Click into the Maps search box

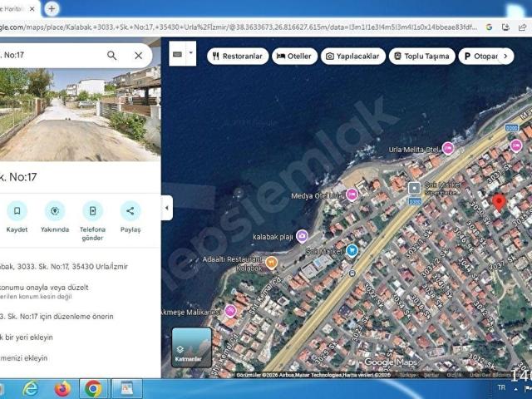pyautogui.click(x=51, y=55)
